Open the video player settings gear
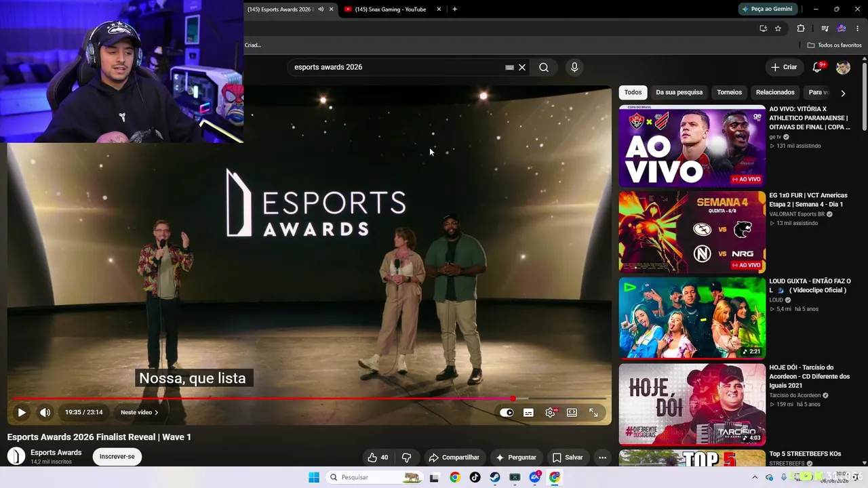The width and height of the screenshot is (868, 488). pyautogui.click(x=550, y=412)
